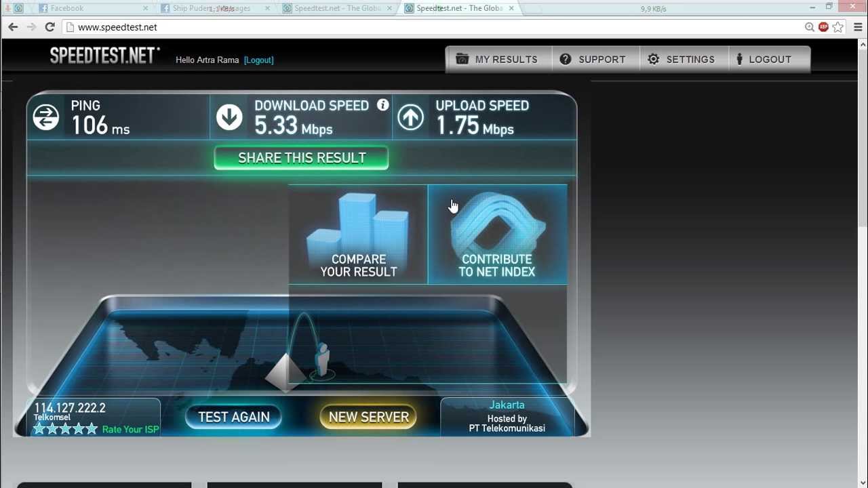
Task: Reload the speedtest.net page
Action: click(50, 27)
